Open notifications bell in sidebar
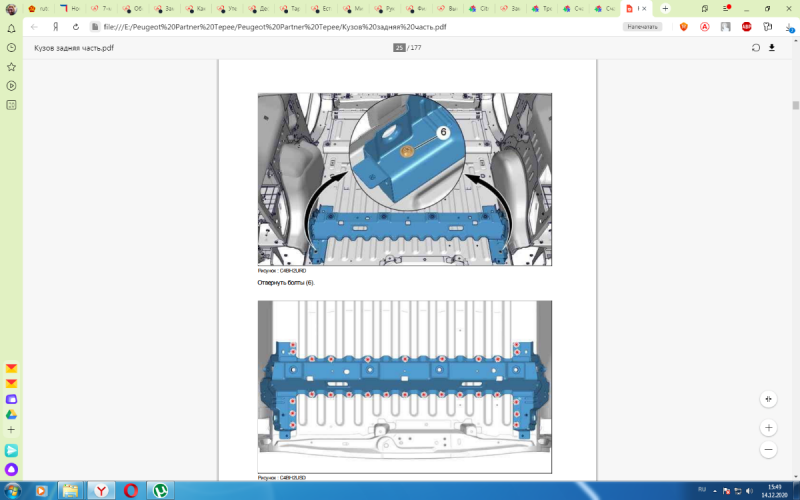The height and width of the screenshot is (500, 800). 11,28
